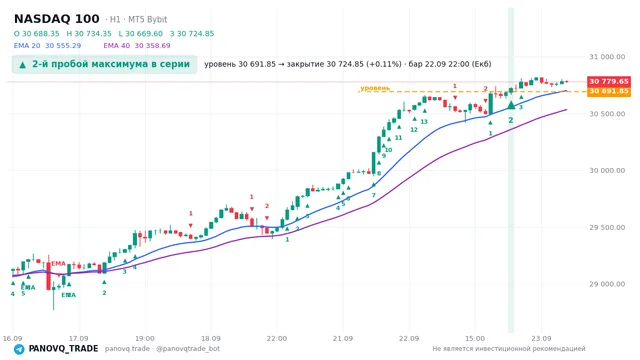
Task: Click the green triangle icon in the signal badge
Action: tap(23, 64)
